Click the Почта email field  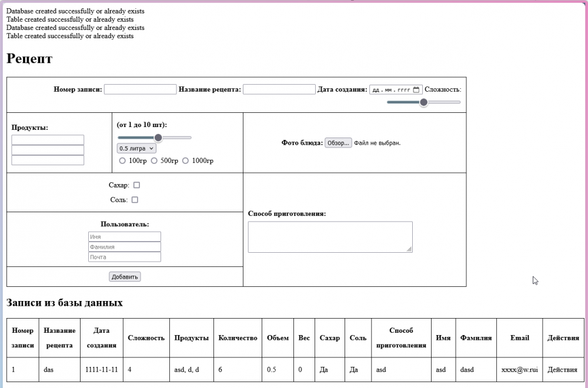click(125, 257)
